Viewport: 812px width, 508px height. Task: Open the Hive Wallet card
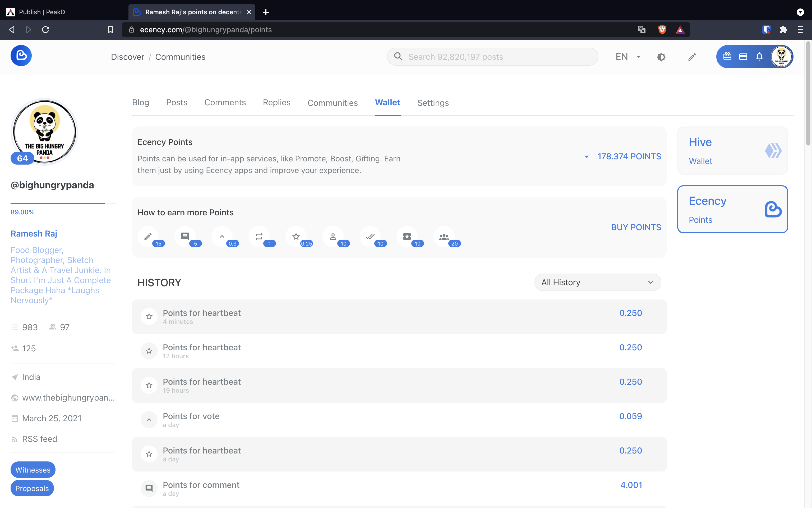[x=732, y=151]
